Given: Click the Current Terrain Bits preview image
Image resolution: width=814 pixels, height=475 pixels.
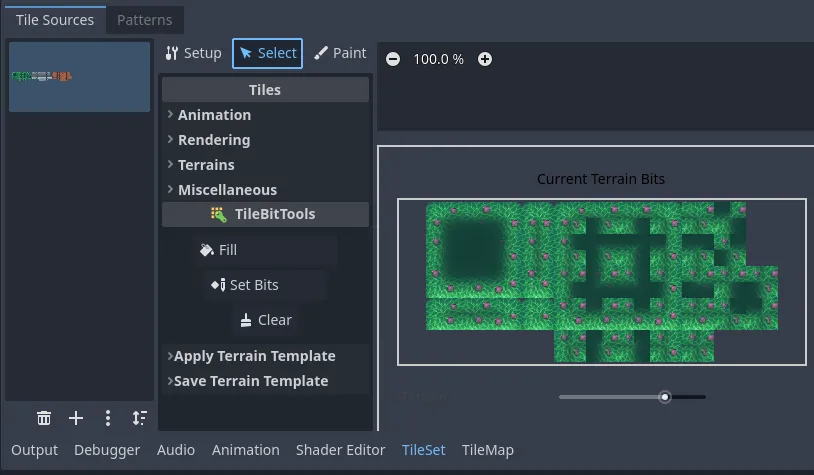Looking at the screenshot, I should click(602, 282).
